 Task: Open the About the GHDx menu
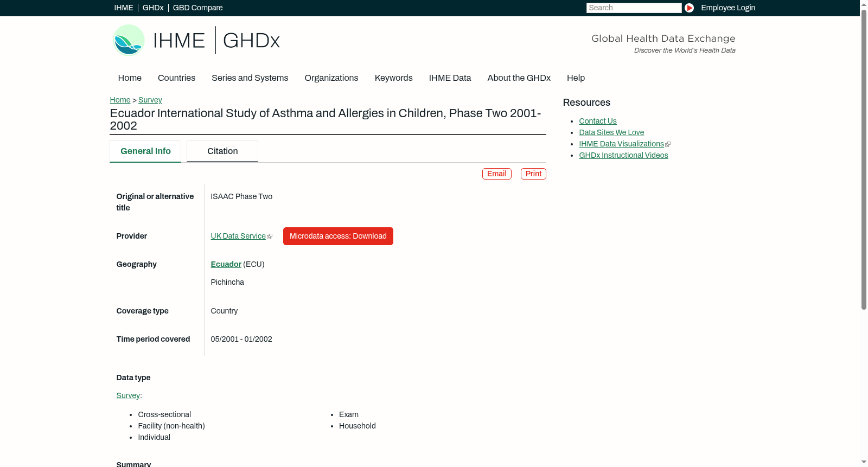[519, 78]
